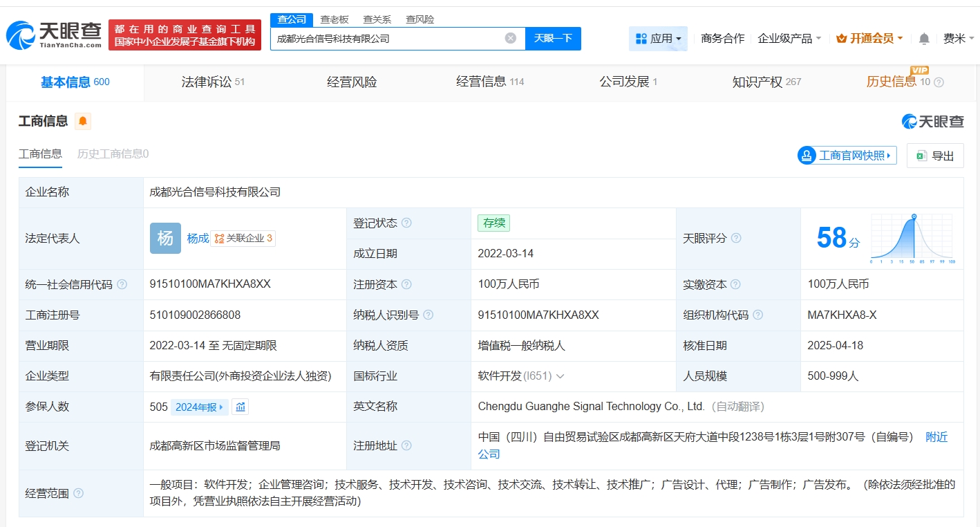980x527 pixels.
Task: Click the 导出 export button
Action: click(x=935, y=156)
